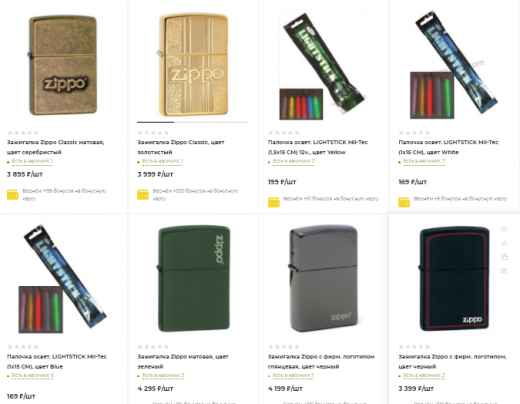Open Zippo Classic матовая серебристый product title
The height and width of the screenshot is (404, 520).
pos(55,147)
